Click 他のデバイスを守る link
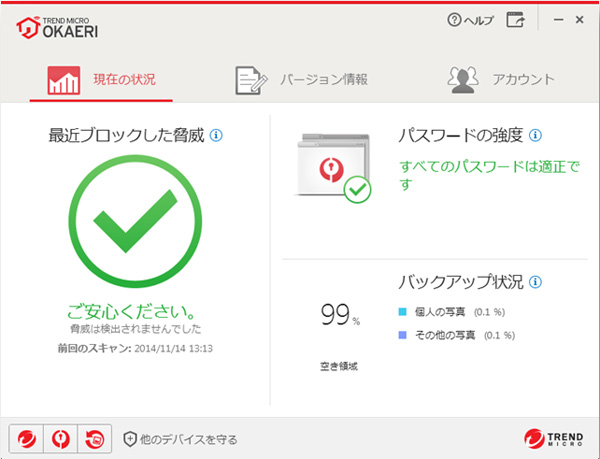 click(x=179, y=438)
